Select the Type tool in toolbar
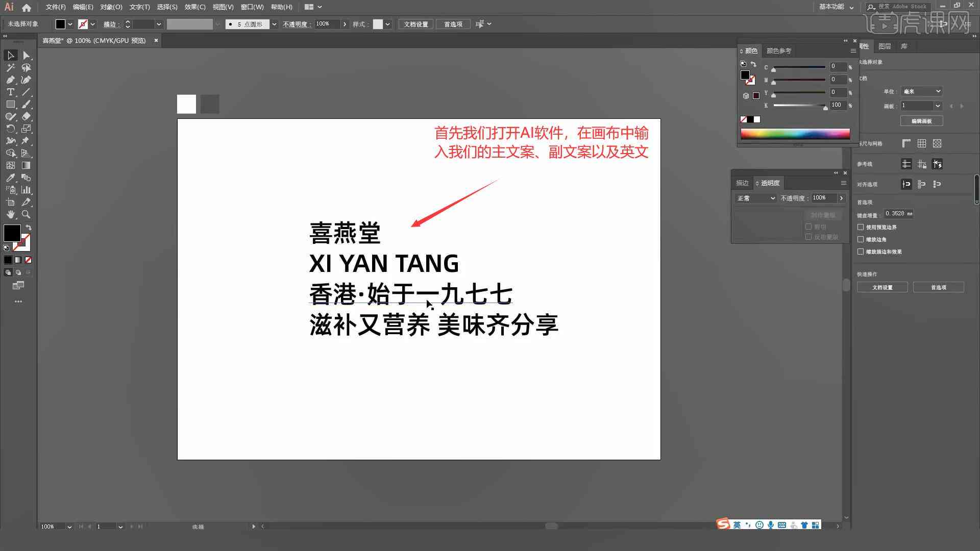980x551 pixels. (x=9, y=92)
